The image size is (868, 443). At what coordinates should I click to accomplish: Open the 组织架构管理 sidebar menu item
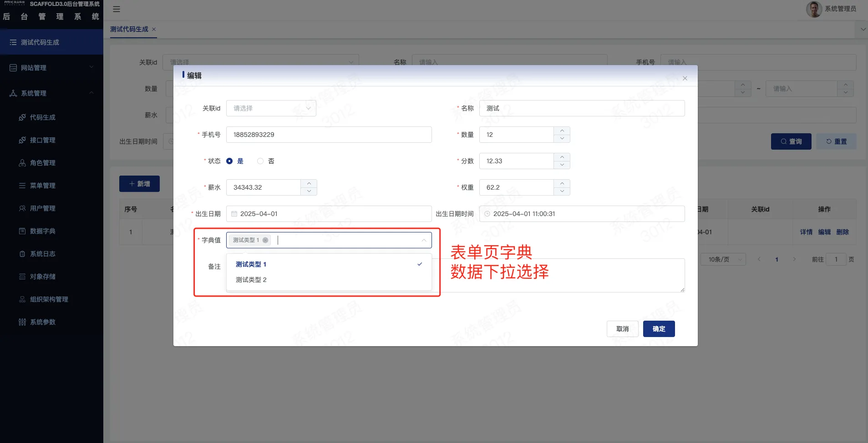51,299
